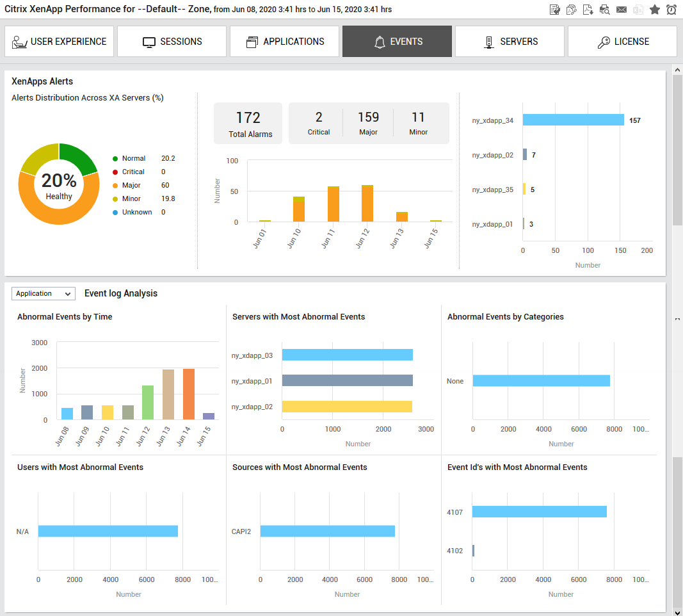The width and height of the screenshot is (683, 616).
Task: Click the Jun 14 bar in Abnormal Events by Time
Action: click(189, 394)
